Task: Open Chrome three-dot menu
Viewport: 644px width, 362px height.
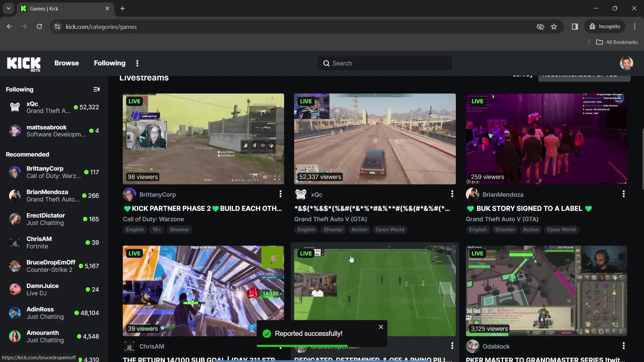Action: click(635, 26)
